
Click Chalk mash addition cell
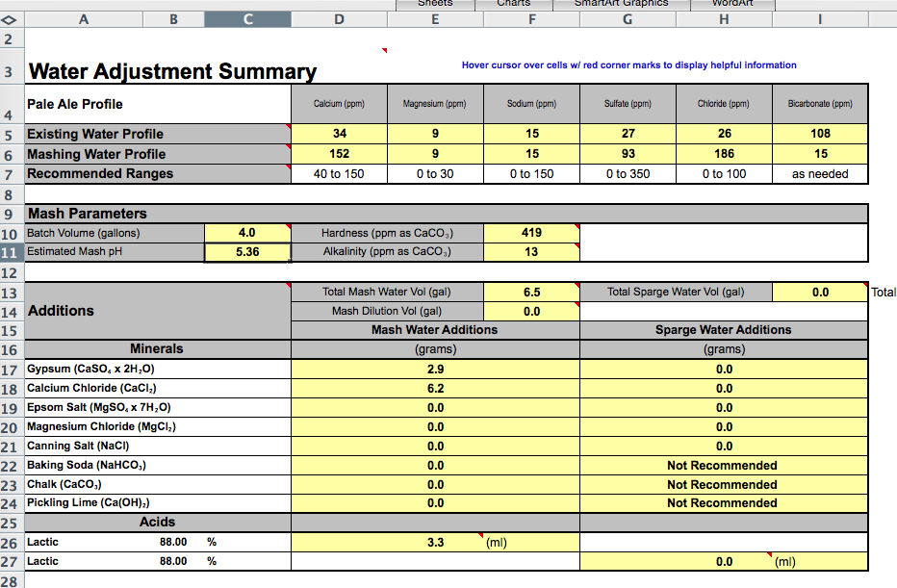[x=435, y=485]
